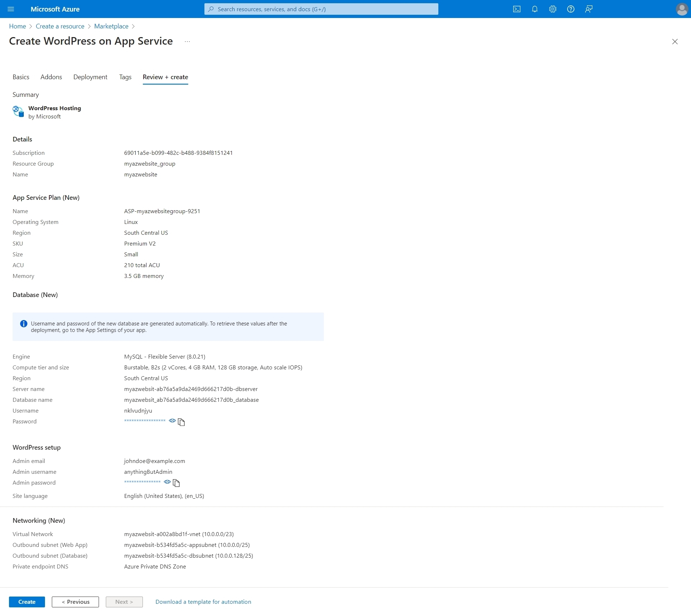Click the info icon in the database notice
The image size is (691, 616).
(x=24, y=324)
